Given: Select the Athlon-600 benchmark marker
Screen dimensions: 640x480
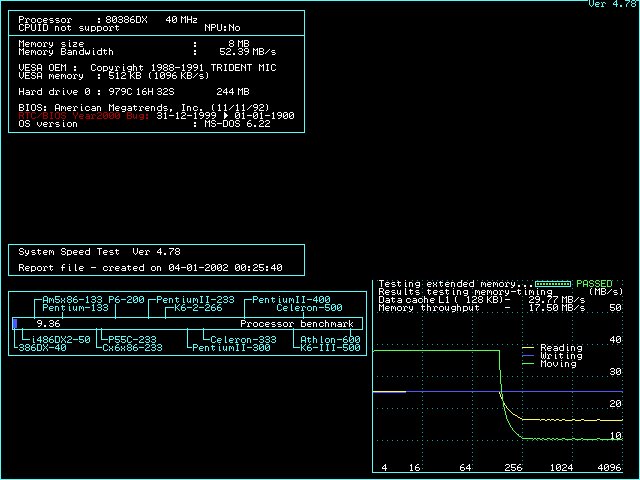Looking at the screenshot, I should coord(330,339).
